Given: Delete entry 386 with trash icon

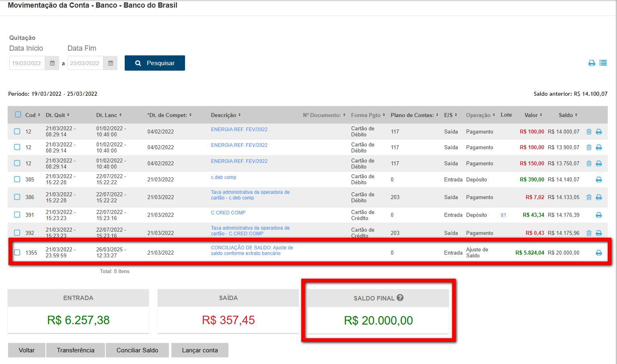Looking at the screenshot, I should (x=589, y=197).
